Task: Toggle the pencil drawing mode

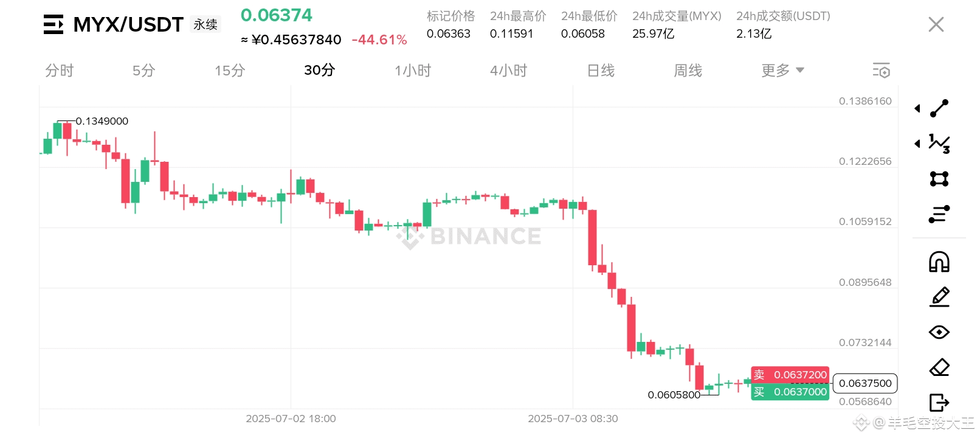Action: [939, 297]
